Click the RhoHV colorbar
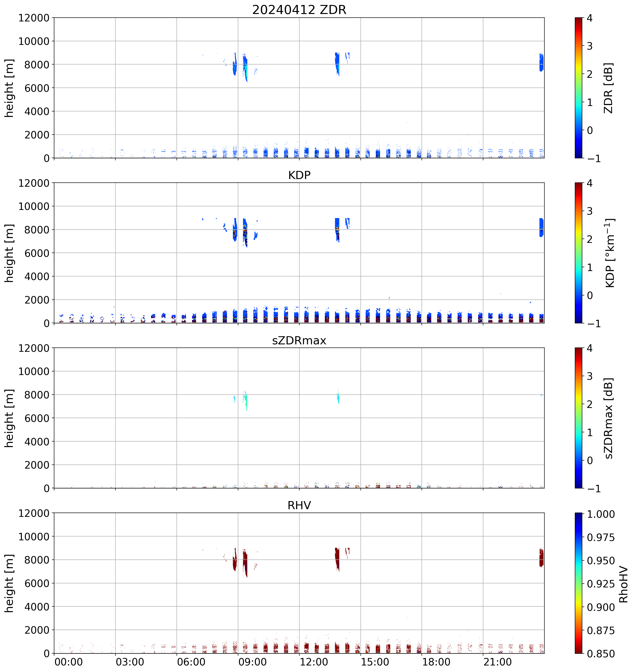 (x=579, y=583)
